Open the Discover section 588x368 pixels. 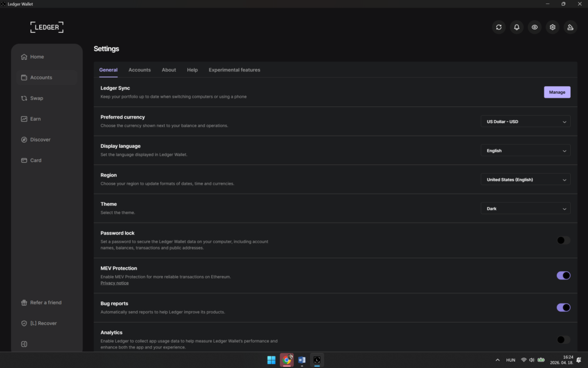(x=47, y=139)
